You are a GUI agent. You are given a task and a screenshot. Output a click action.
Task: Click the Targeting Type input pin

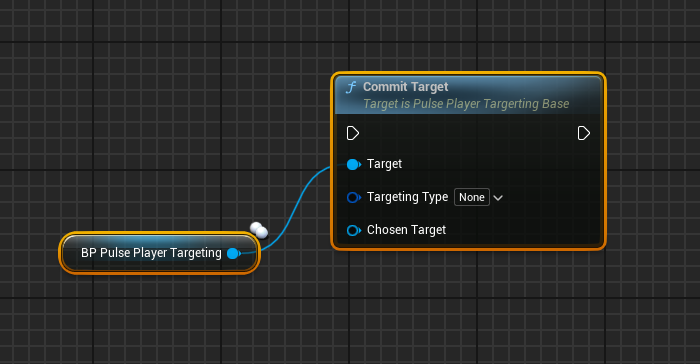[x=354, y=197]
